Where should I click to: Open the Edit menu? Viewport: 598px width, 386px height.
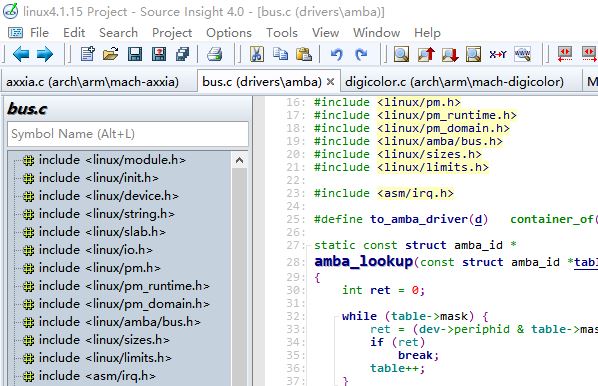(74, 33)
